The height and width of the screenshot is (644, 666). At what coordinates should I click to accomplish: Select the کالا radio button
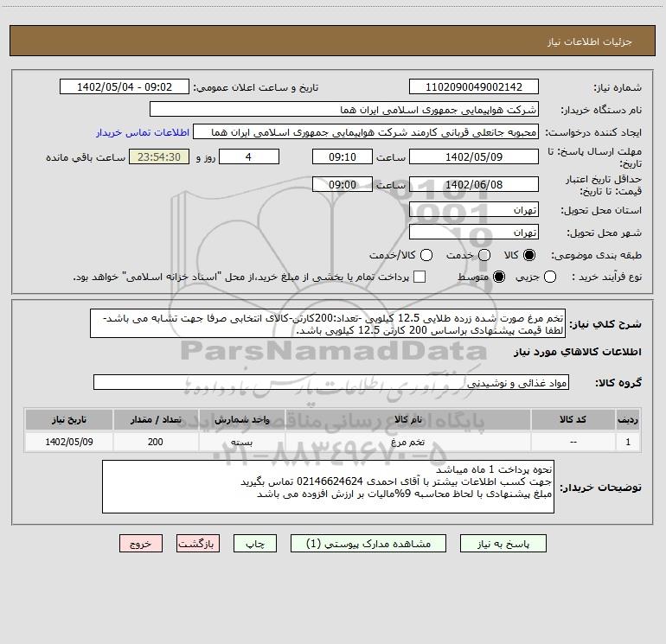[529, 255]
